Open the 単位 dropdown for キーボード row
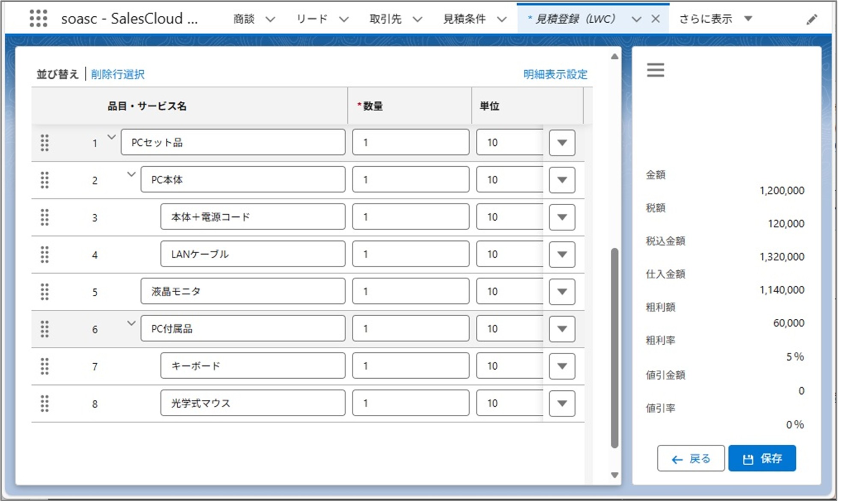 [561, 365]
